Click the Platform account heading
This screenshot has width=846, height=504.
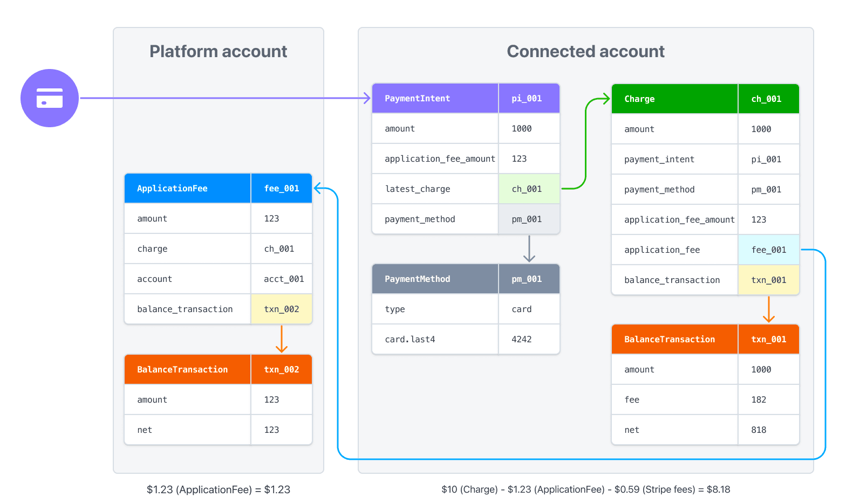click(218, 51)
